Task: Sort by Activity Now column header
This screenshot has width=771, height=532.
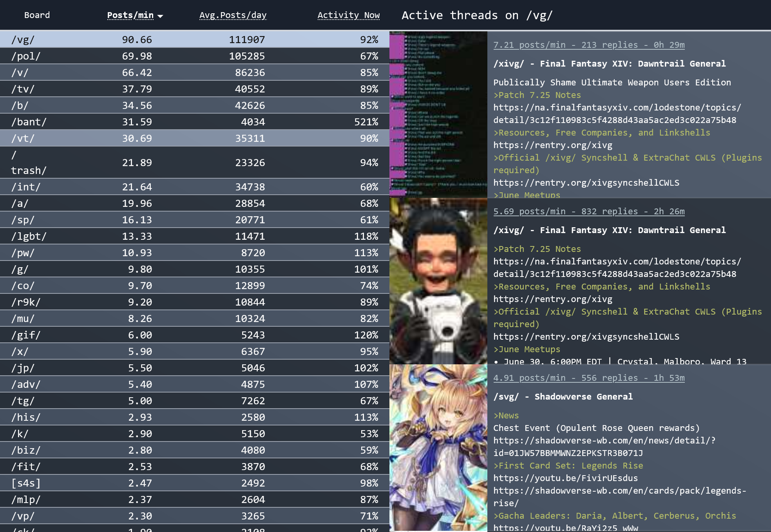Action: tap(348, 15)
